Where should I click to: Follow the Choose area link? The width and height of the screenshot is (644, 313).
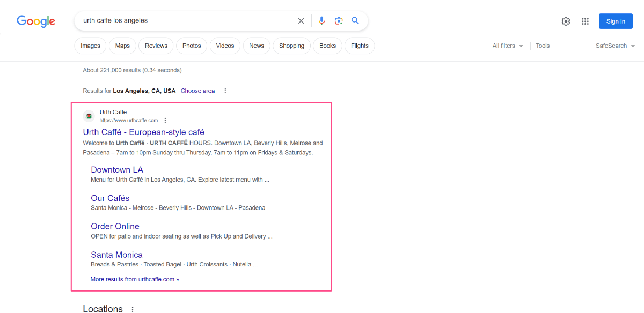(x=197, y=91)
